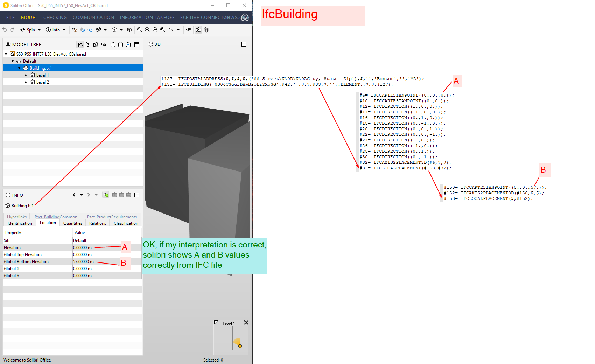Click the faded blue cube transparency icon

point(82,30)
